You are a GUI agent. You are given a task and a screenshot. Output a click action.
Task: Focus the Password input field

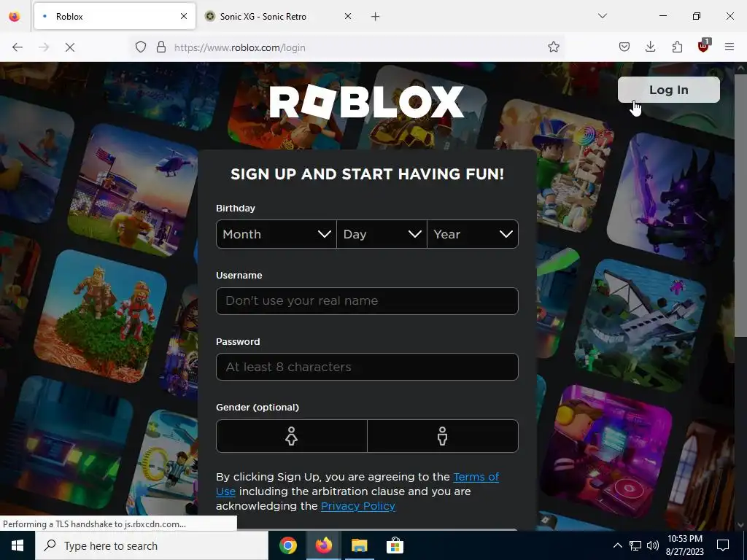(x=367, y=367)
